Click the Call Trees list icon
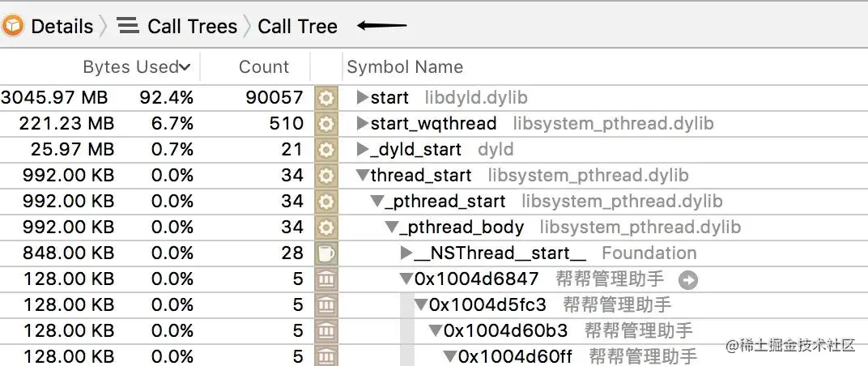868x366 pixels. 129,25
